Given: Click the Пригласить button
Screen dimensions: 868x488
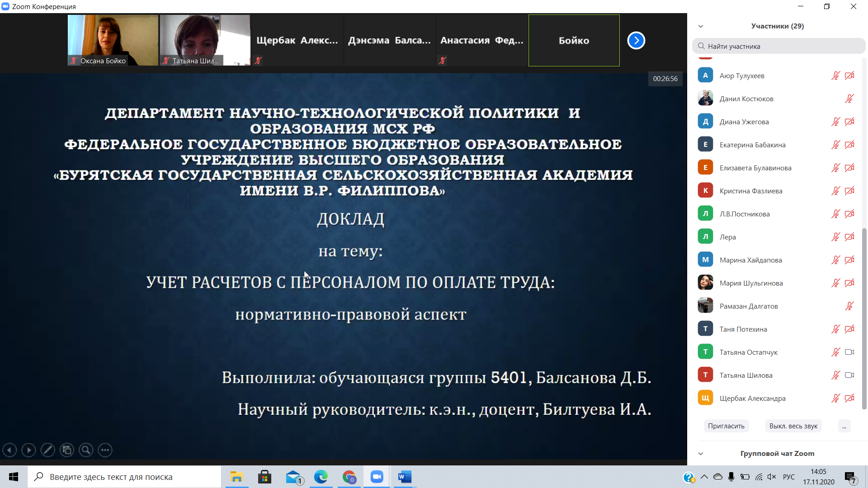Looking at the screenshot, I should coord(726,426).
